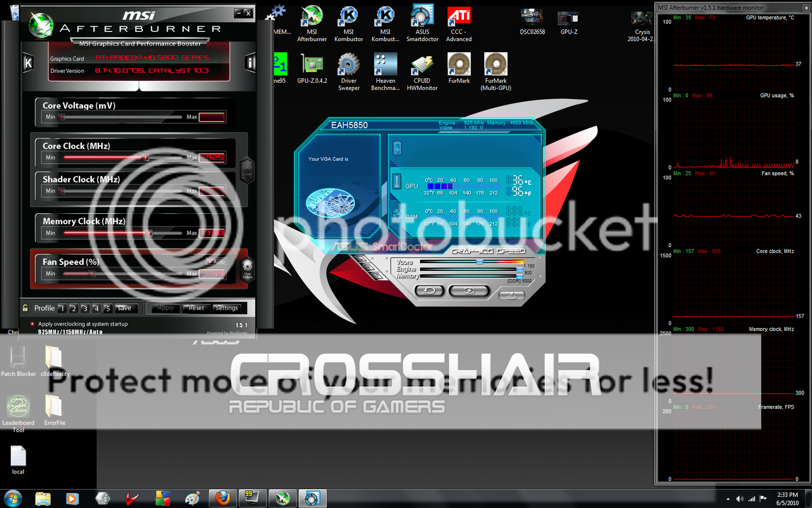Viewport: 812px width, 508px height.
Task: Open Driver Sweeper desktop shortcut
Action: [x=349, y=72]
